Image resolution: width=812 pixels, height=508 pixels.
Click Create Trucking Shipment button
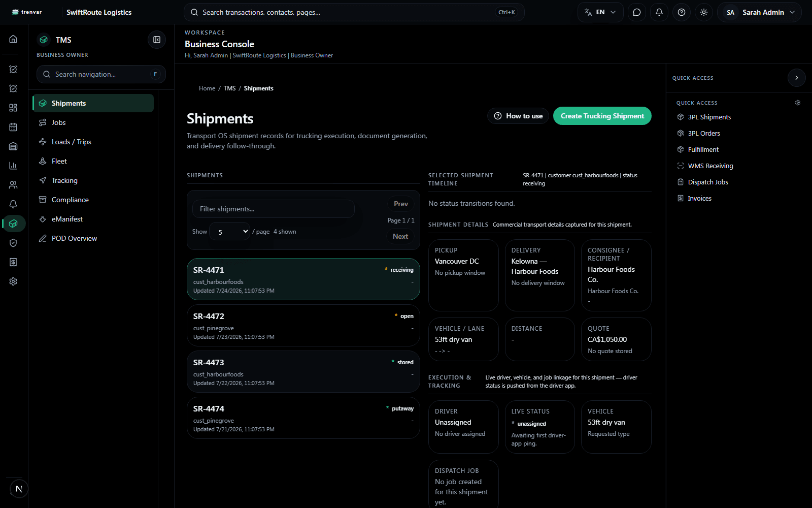coord(602,116)
